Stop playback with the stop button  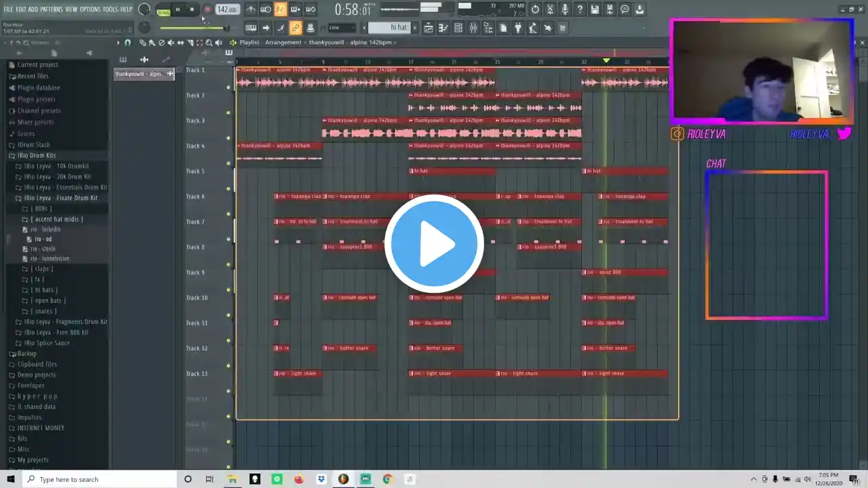point(193,9)
